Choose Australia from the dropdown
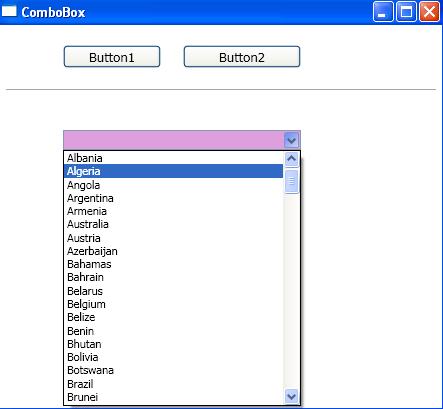443x409 pixels. [173, 224]
